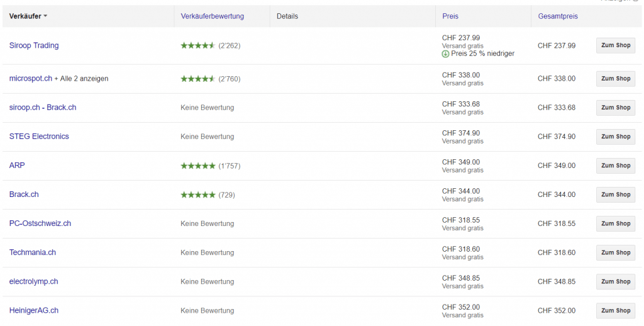Open Techmania.ch seller link
The image size is (644, 326).
pyautogui.click(x=33, y=252)
